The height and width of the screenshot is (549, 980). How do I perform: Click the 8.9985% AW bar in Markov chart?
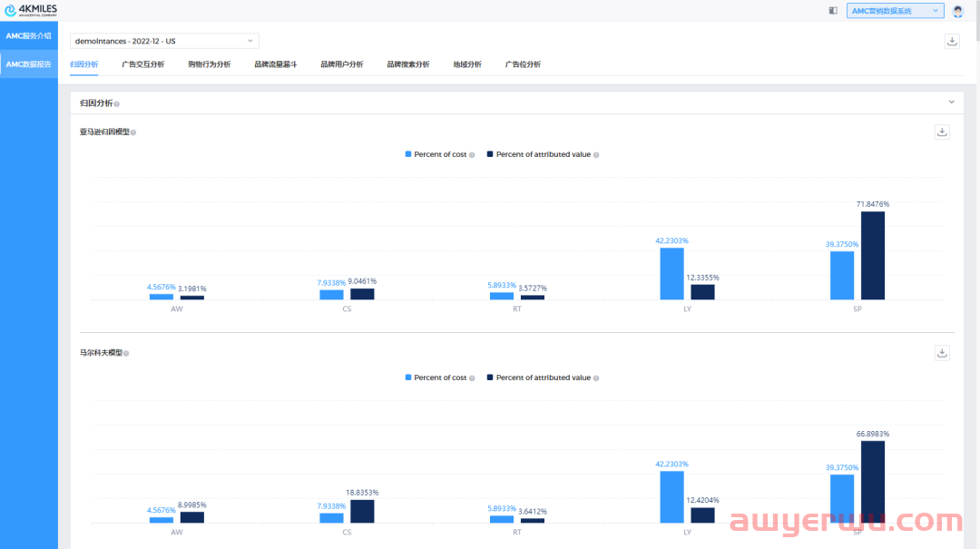tap(191, 518)
